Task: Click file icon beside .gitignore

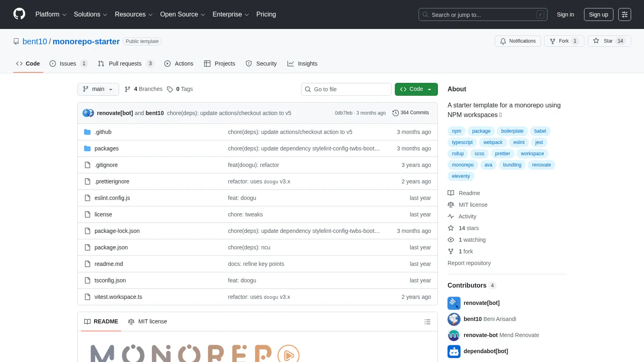Action: [87, 165]
